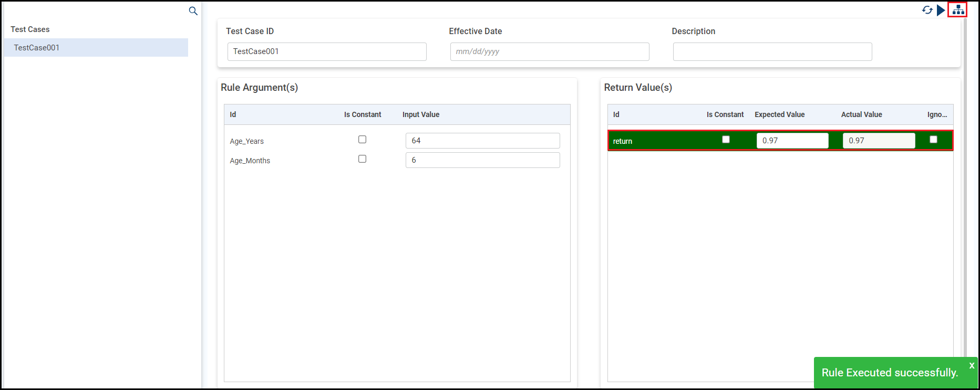Dismiss the Rule Executed successfully notification
980x390 pixels.
[x=972, y=365]
